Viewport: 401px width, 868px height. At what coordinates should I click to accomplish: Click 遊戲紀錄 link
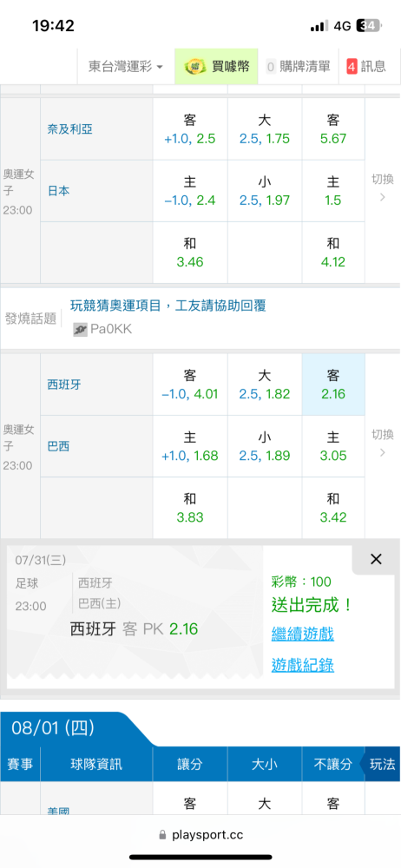coord(302,665)
